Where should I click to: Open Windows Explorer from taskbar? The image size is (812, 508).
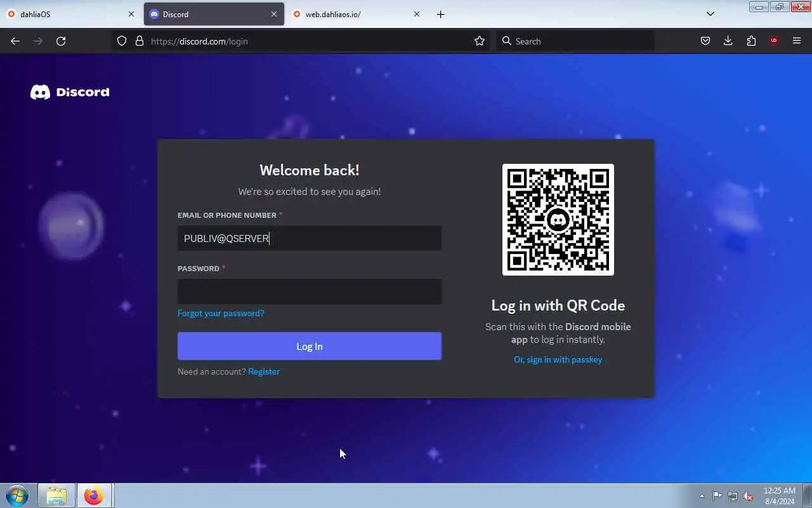pos(56,495)
